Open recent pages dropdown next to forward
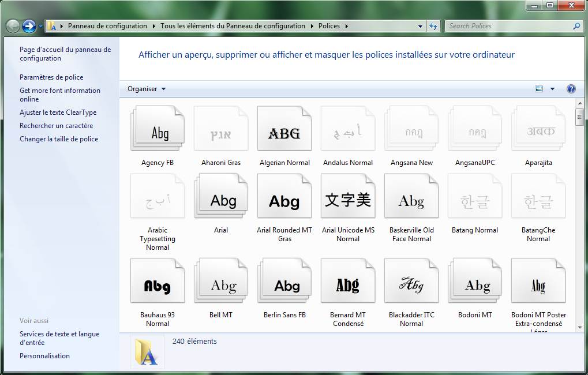Image resolution: width=588 pixels, height=375 pixels. [x=40, y=27]
